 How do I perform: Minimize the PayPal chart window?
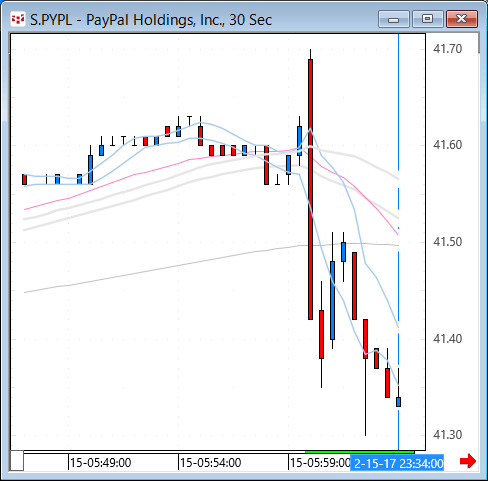tap(394, 19)
